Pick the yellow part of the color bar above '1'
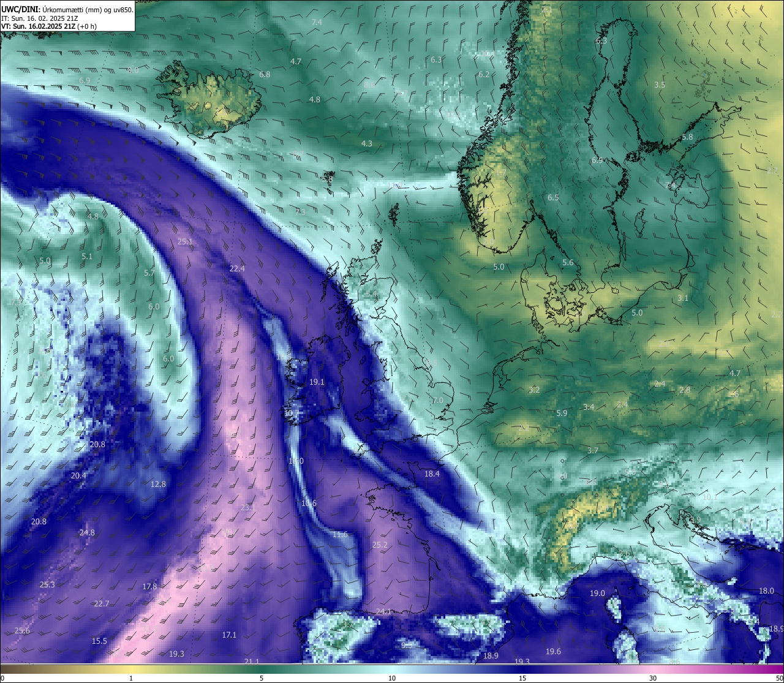784x683 pixels. (x=131, y=669)
